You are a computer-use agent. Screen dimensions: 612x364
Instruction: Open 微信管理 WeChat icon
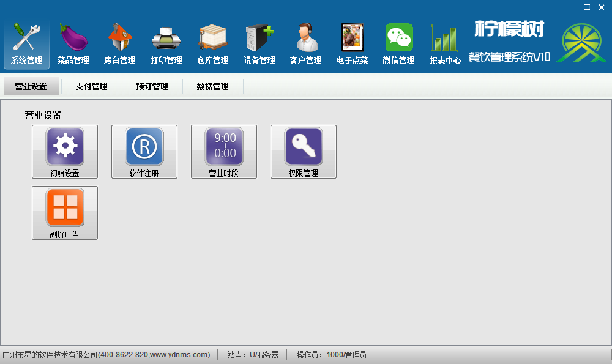[x=399, y=44]
